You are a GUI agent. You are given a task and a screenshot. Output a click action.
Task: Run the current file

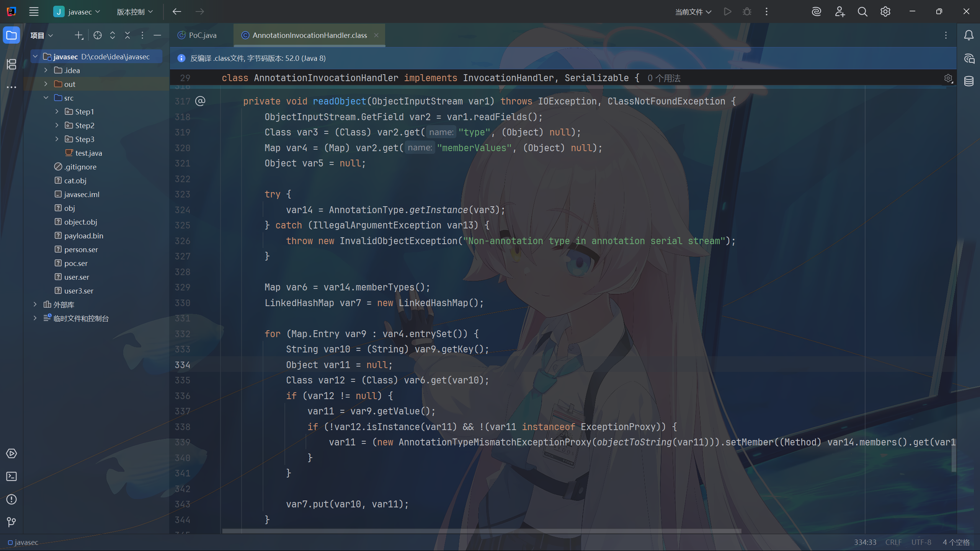(727, 11)
